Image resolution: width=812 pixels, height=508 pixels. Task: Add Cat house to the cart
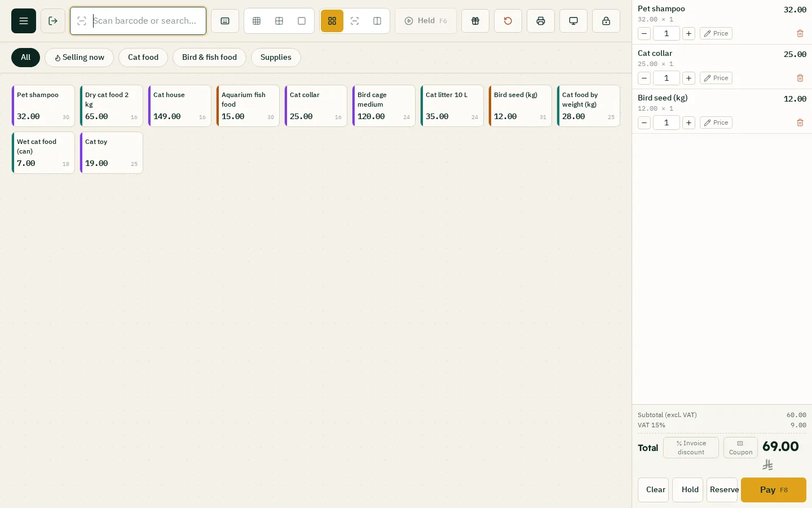tap(179, 106)
